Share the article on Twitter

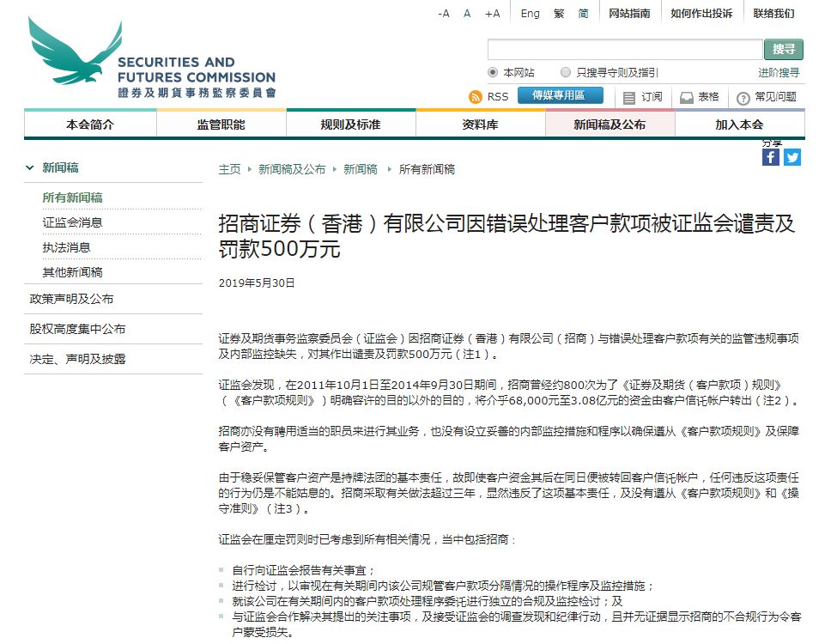tap(792, 157)
